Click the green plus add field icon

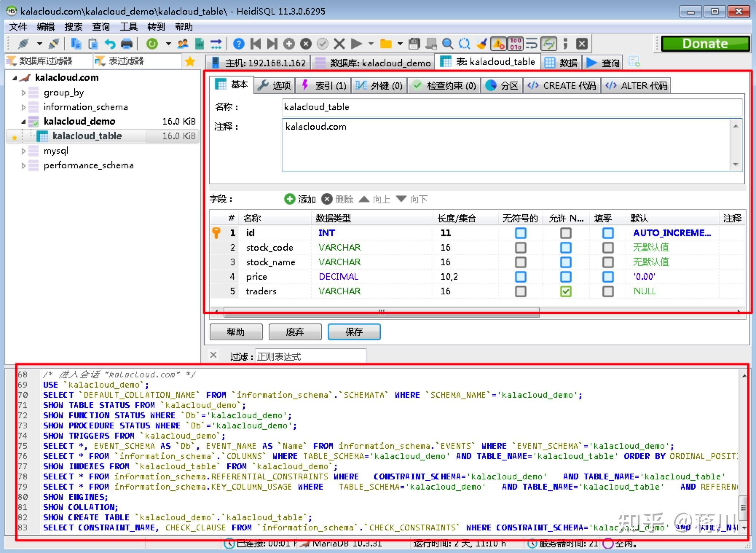click(x=290, y=199)
